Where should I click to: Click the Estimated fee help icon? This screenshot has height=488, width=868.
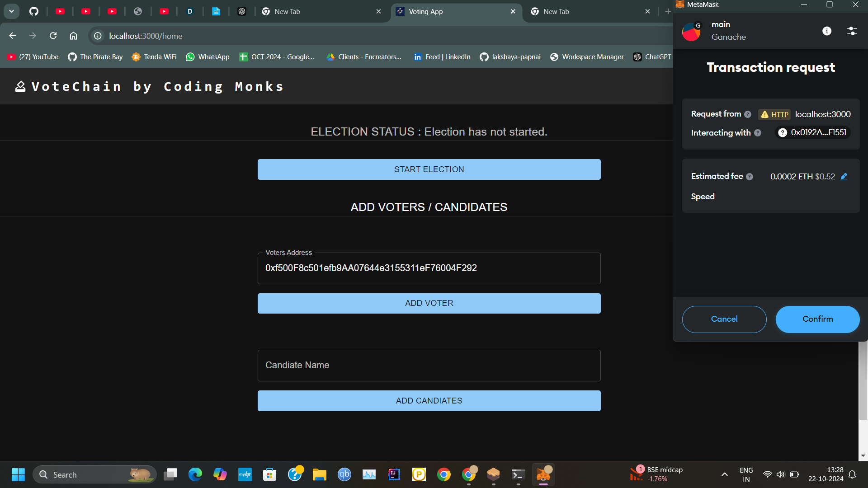coord(750,177)
